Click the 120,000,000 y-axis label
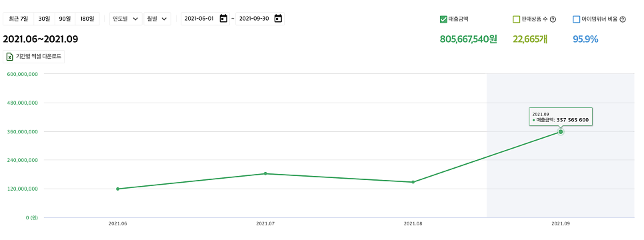The width and height of the screenshot is (644, 240). (23, 189)
